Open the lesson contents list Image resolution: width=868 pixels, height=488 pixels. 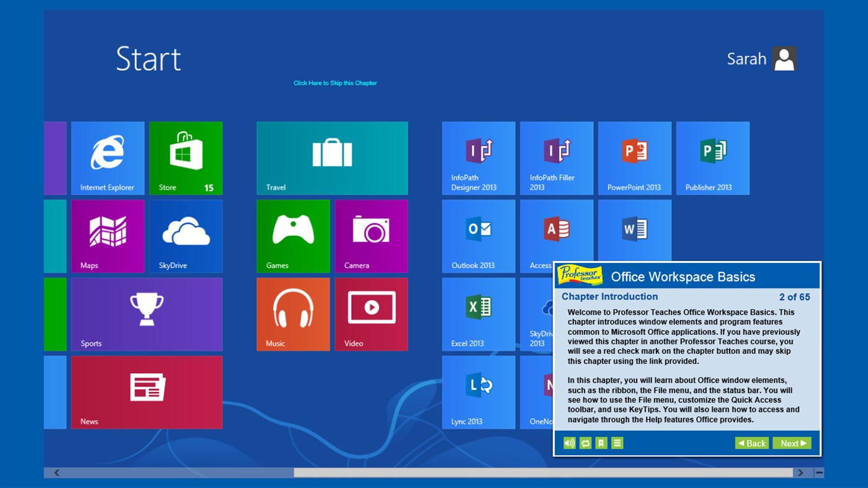click(617, 443)
